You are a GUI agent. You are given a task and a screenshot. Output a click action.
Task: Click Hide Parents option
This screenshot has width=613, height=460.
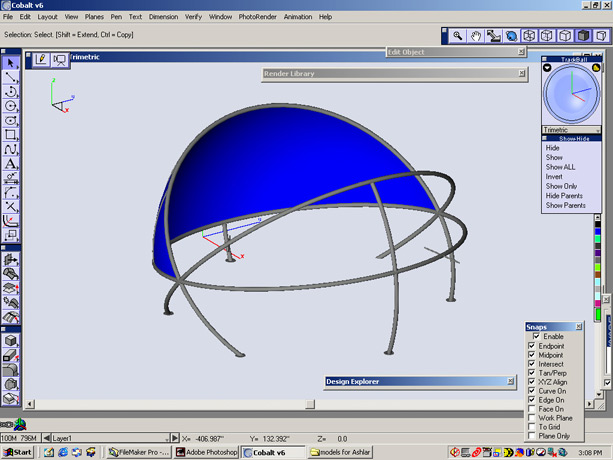pos(564,196)
